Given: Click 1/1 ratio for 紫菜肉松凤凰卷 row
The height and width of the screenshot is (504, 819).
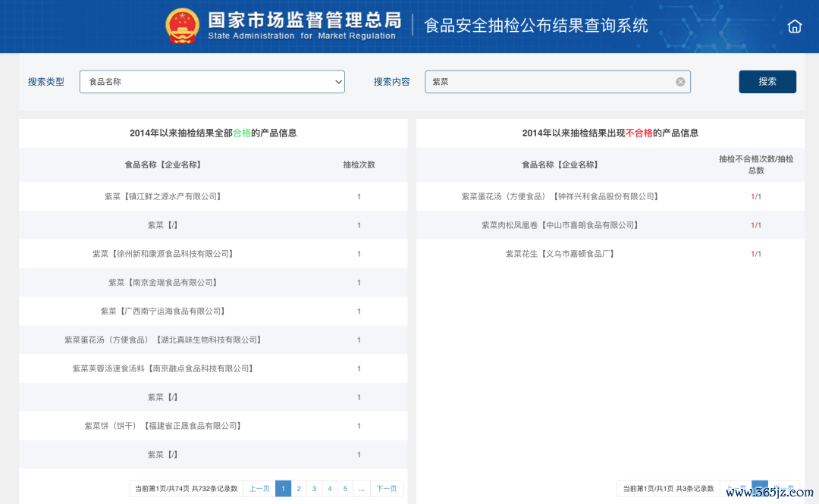Looking at the screenshot, I should click(756, 225).
